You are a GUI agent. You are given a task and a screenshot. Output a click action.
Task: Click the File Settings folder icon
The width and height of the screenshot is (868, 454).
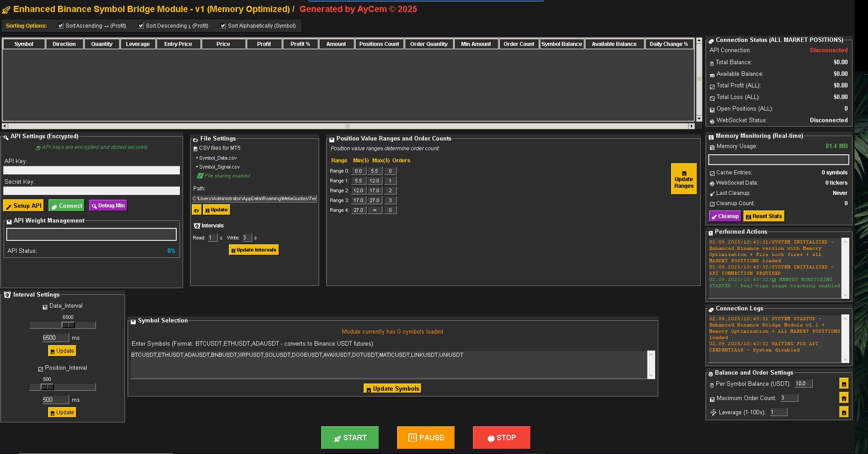click(x=195, y=139)
